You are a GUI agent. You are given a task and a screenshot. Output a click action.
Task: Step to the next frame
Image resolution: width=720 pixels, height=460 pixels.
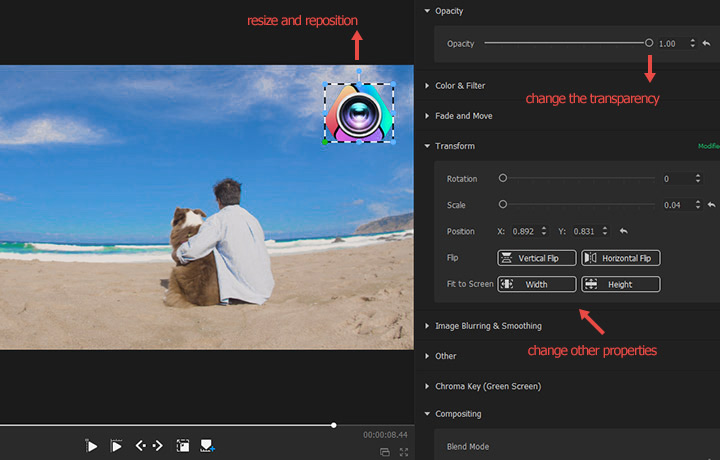(x=158, y=446)
